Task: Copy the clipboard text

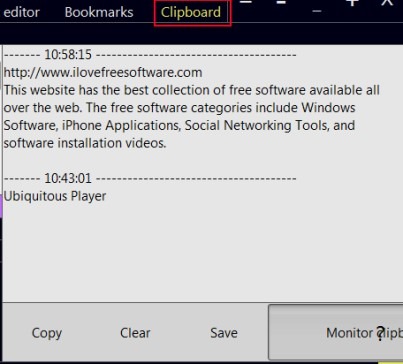Action: coord(47,333)
